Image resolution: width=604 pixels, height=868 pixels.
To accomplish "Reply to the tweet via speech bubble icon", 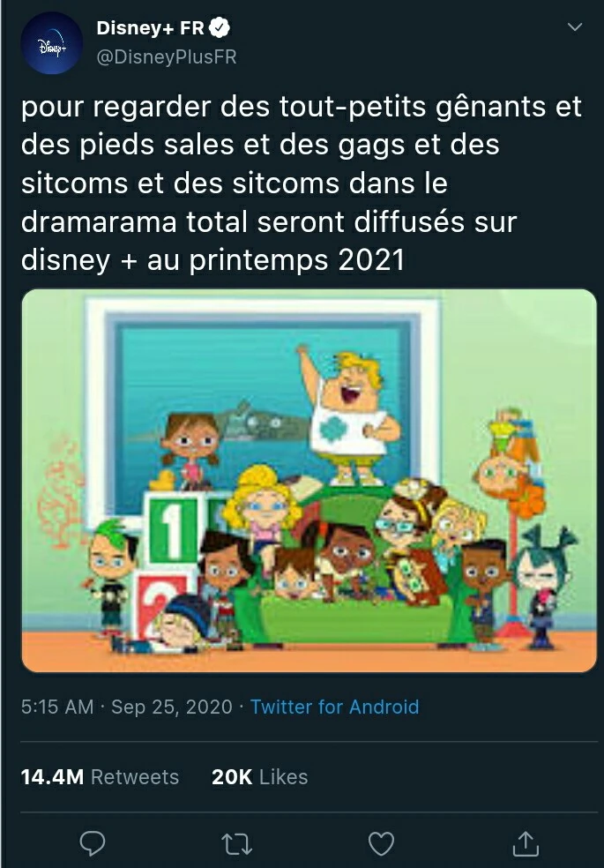I will click(x=93, y=844).
